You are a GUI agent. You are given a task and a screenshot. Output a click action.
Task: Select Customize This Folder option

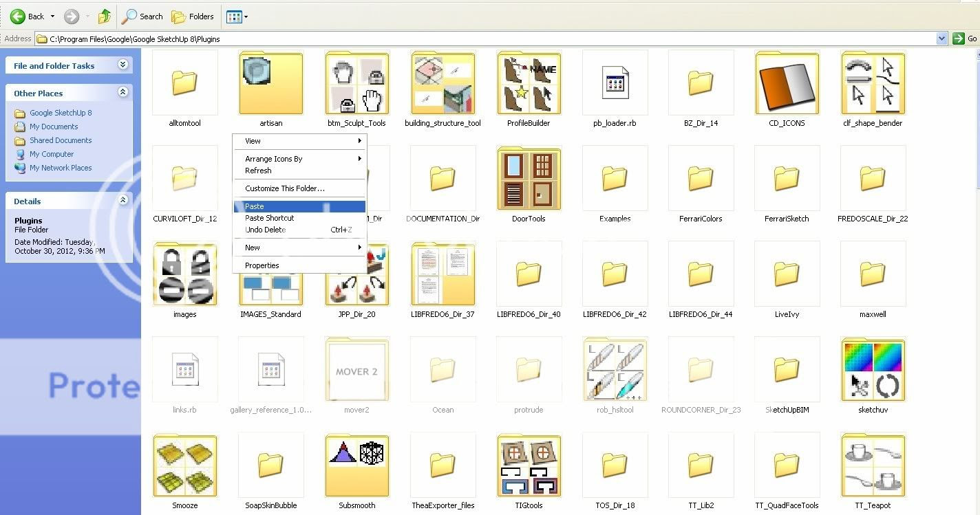pyautogui.click(x=299, y=188)
